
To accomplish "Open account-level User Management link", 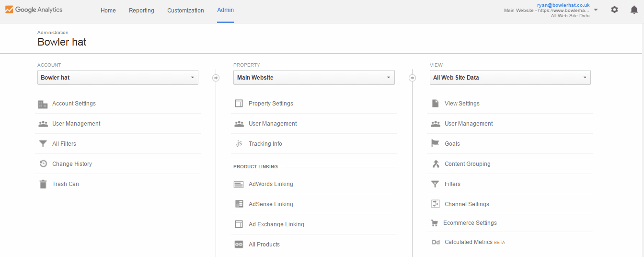I will tap(76, 124).
